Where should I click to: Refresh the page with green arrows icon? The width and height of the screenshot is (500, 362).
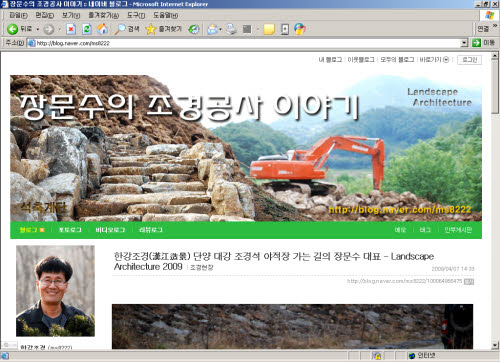pos(87,29)
